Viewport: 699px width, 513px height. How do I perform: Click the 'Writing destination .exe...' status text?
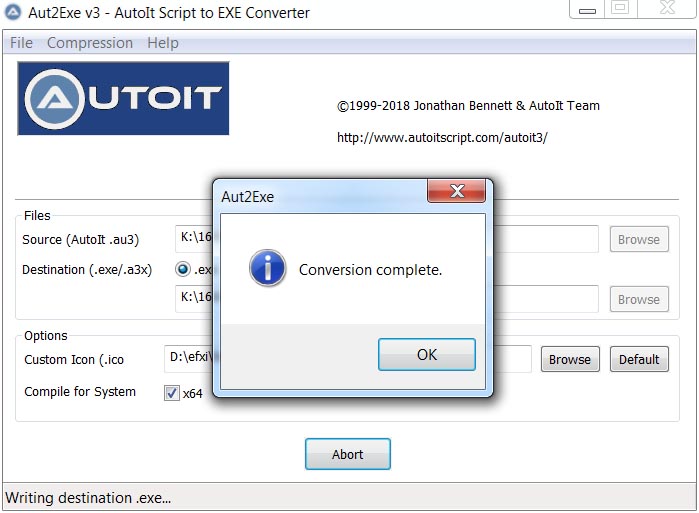[88, 497]
